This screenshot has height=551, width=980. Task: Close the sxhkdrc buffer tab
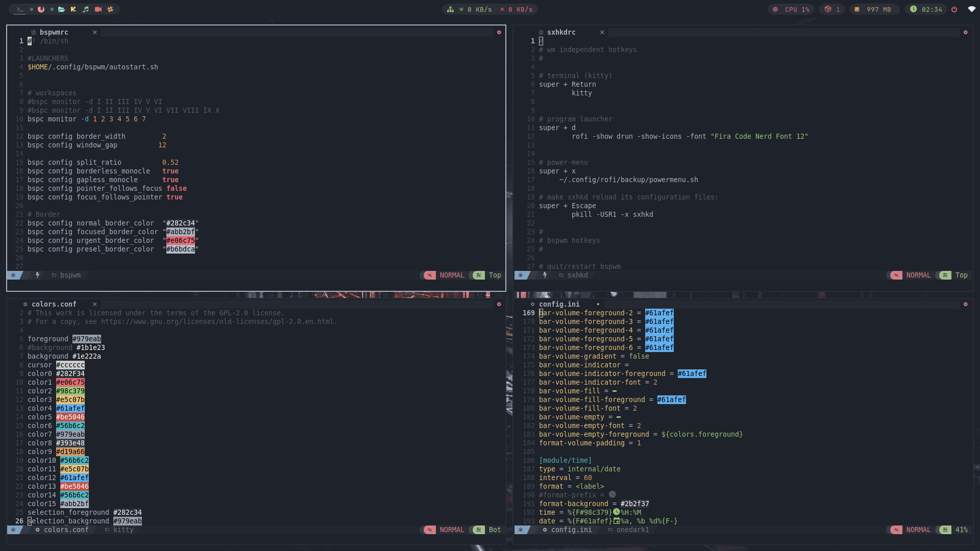pyautogui.click(x=602, y=32)
